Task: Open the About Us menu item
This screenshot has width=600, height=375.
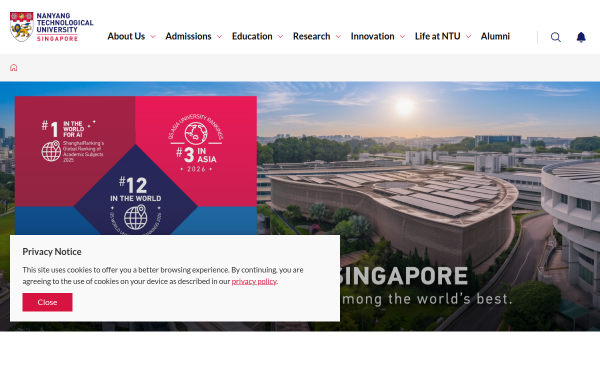Action: (x=126, y=36)
